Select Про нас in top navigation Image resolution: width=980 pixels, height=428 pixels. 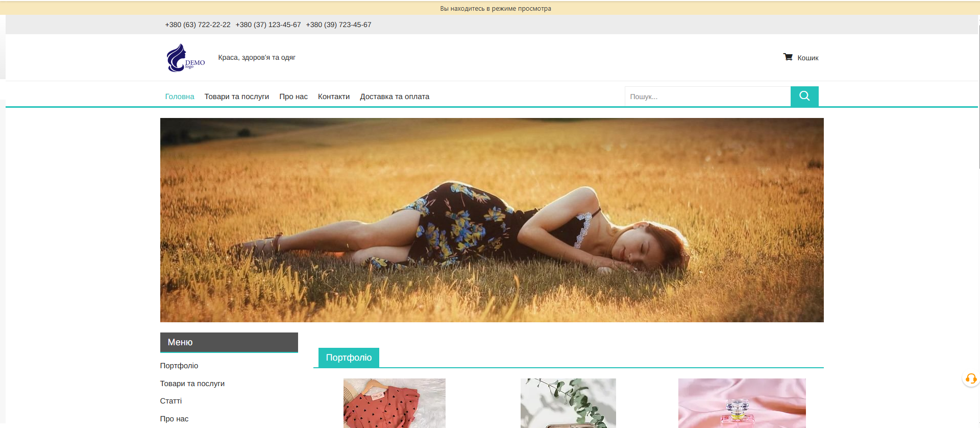click(x=293, y=97)
